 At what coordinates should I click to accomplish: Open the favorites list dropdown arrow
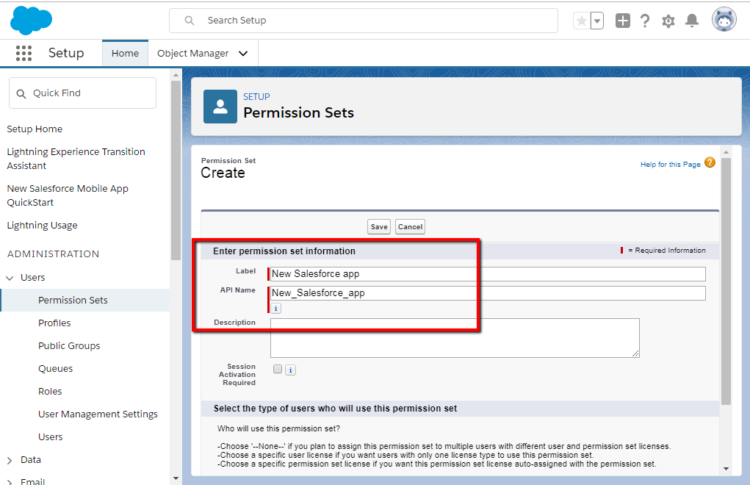point(597,21)
